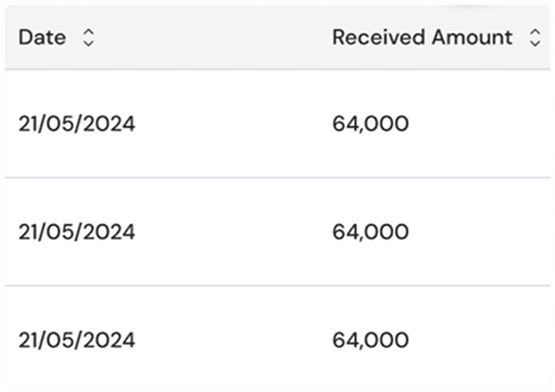Image resolution: width=555 pixels, height=392 pixels.
Task: Click blank space between date and amount, second row
Action: [x=234, y=232]
